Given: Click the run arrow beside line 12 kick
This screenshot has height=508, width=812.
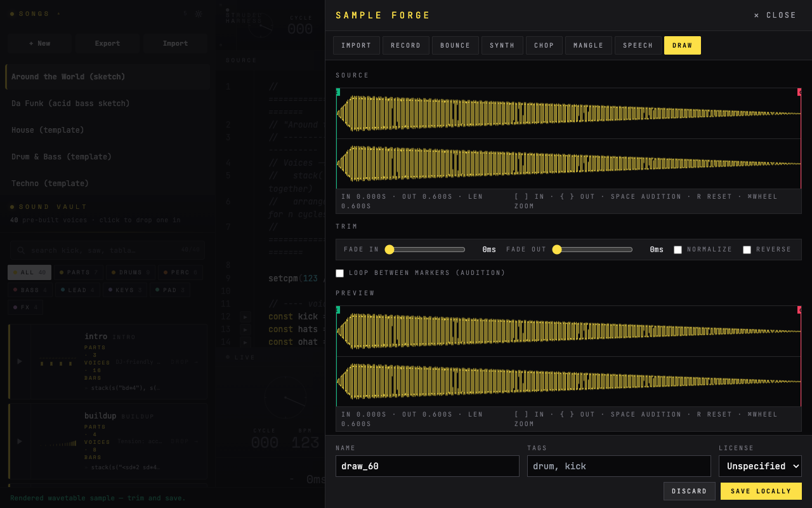Looking at the screenshot, I should [x=245, y=317].
